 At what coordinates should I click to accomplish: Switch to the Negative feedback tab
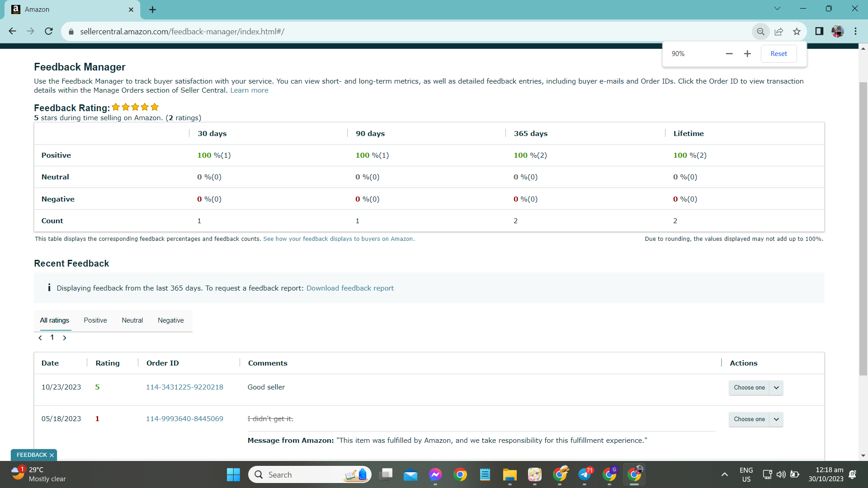(x=171, y=320)
